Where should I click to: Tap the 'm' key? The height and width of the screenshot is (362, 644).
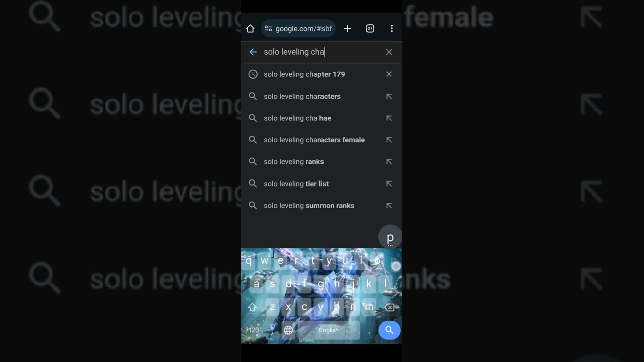coord(369,307)
